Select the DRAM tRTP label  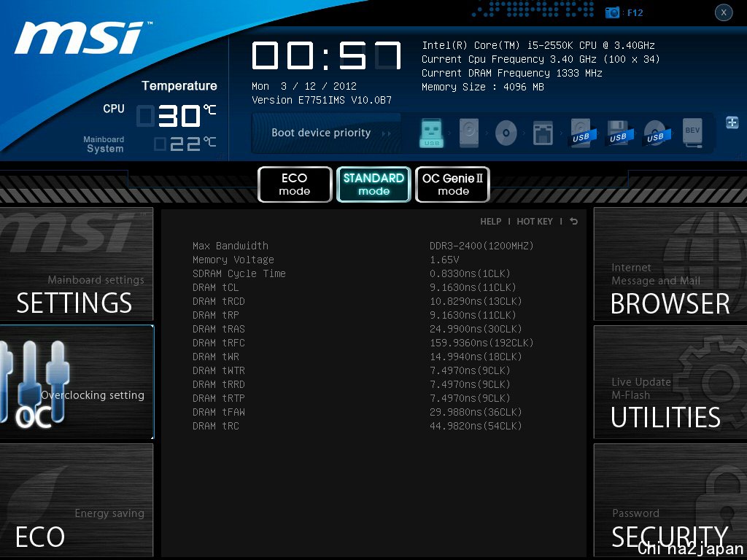pos(219,397)
